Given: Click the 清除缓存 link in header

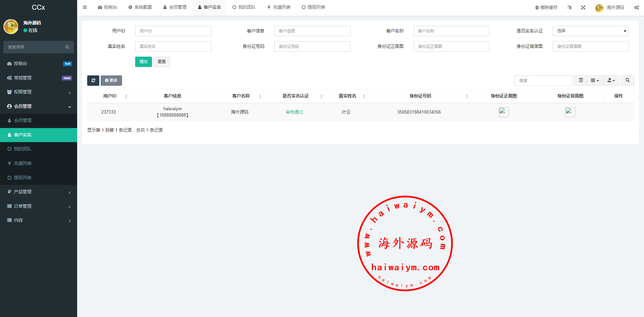Looking at the screenshot, I should click(546, 7).
